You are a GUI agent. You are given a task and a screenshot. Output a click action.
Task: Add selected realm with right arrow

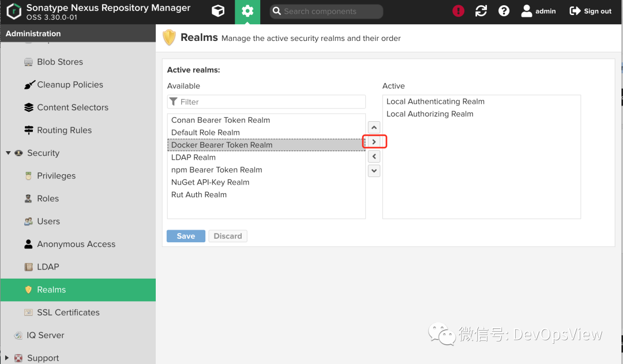[x=374, y=142]
